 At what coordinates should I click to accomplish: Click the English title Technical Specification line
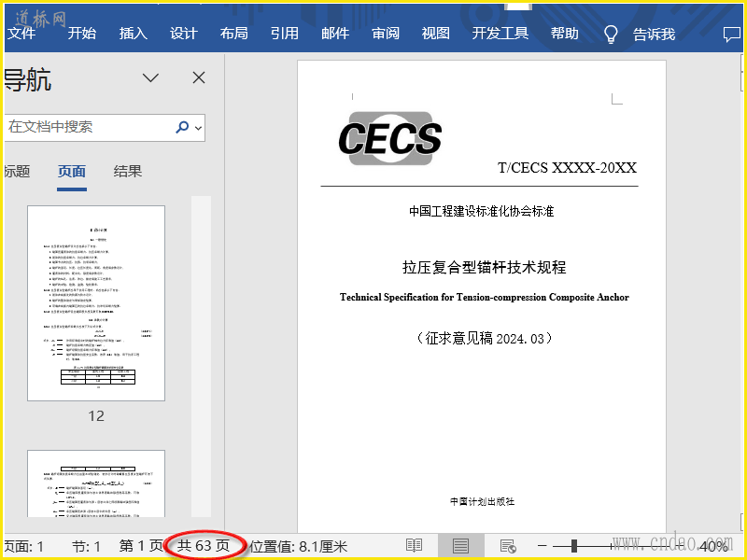pos(484,297)
